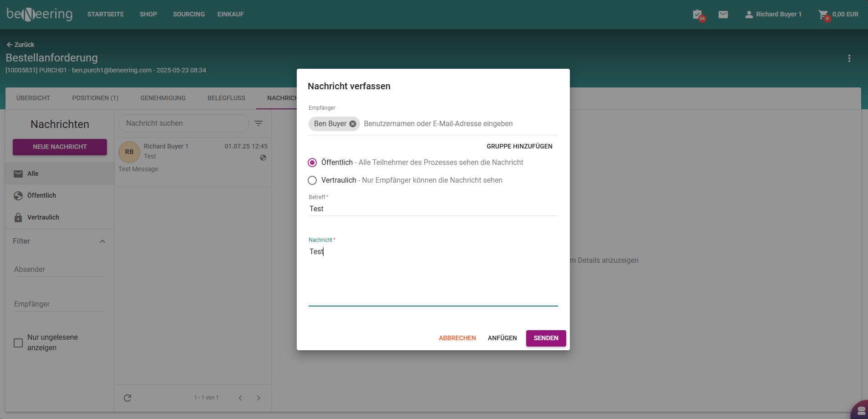
Task: Remove Ben Buyer recipient chip
Action: point(352,124)
